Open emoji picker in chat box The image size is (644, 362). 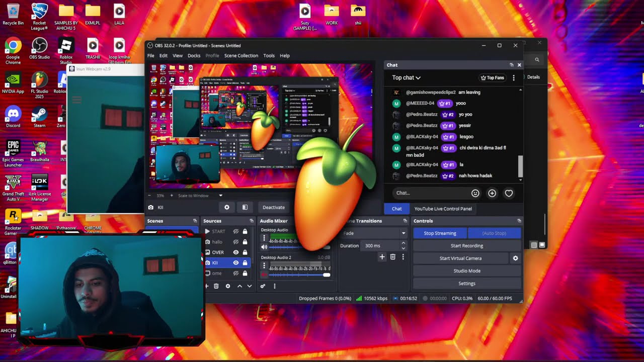coord(475,193)
